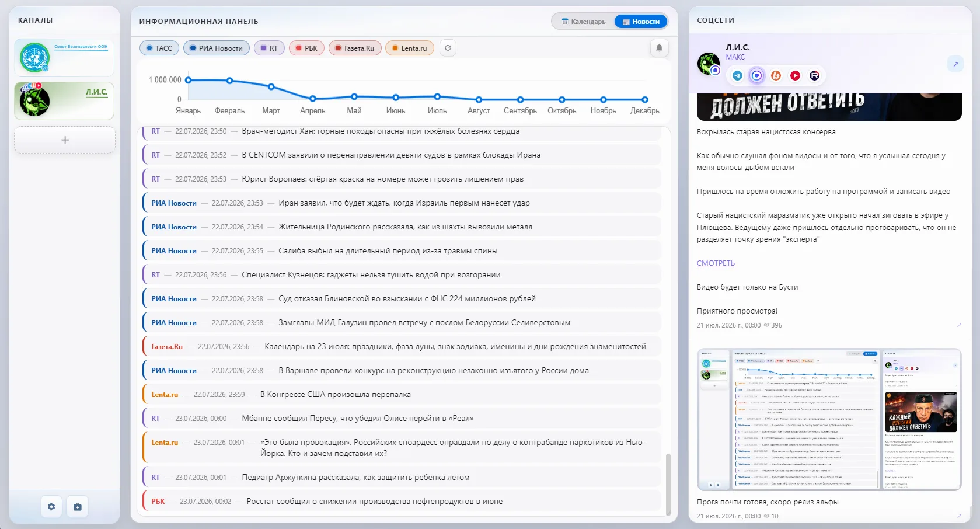Select the MAX messenger icon

[757, 75]
